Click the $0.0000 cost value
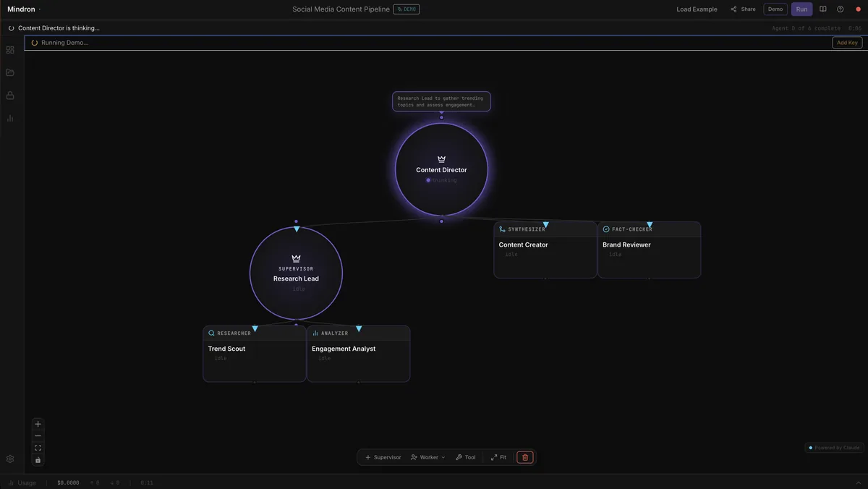This screenshot has width=868, height=489. 68,482
